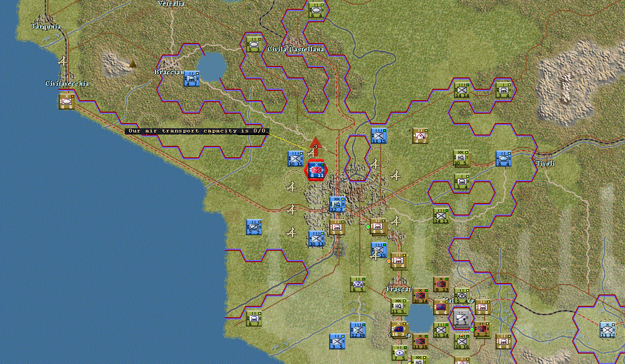Select the olive 3-4 unit with orange dot
The height and width of the screenshot is (364, 625).
click(x=399, y=261)
